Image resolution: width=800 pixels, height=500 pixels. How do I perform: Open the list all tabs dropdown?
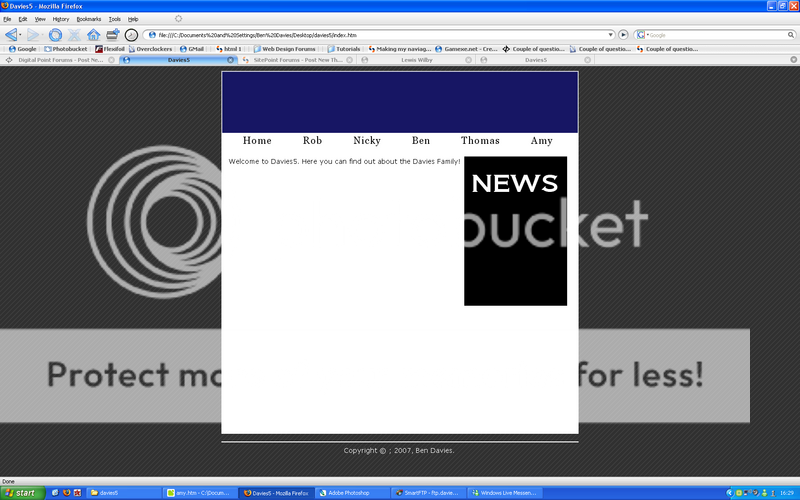[793, 60]
